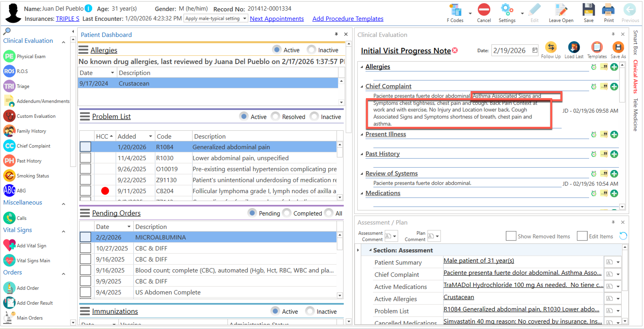Open the Tele Medicine side tab

tap(636, 115)
